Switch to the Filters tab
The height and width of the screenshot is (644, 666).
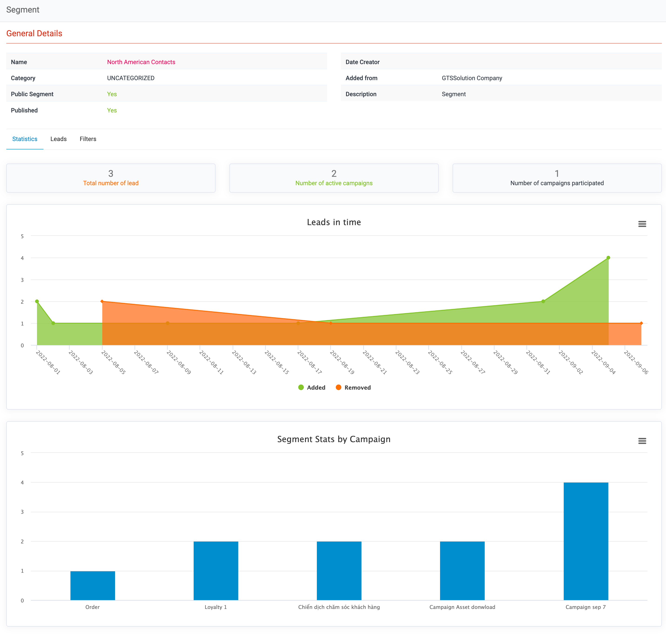pos(88,139)
